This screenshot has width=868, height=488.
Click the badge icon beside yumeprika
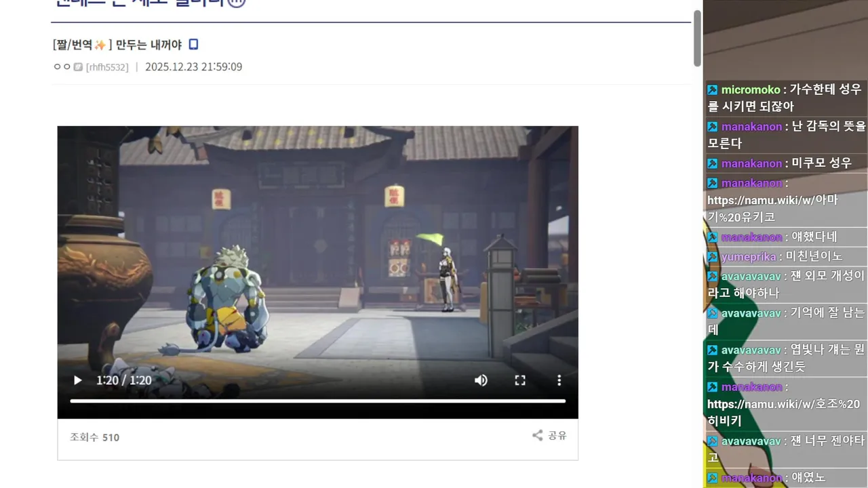point(713,256)
